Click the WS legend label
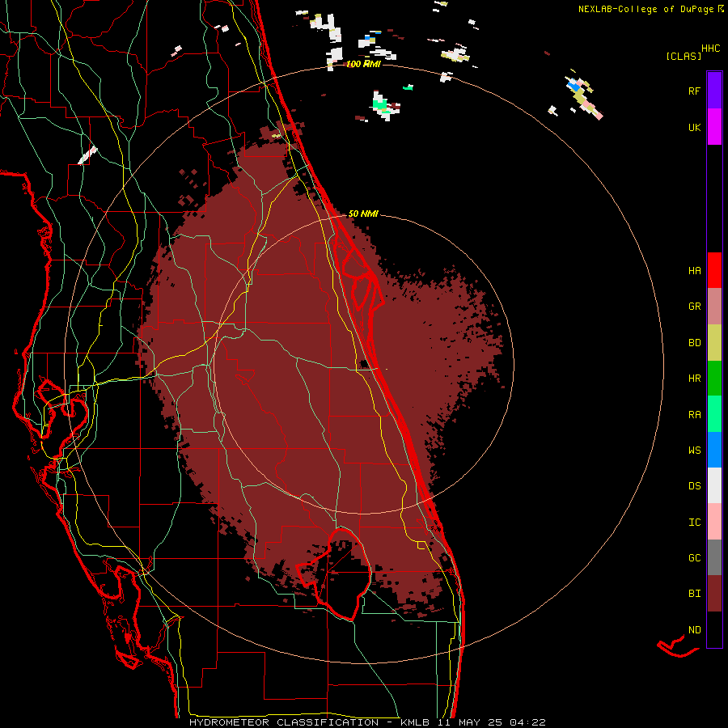728x728 pixels. [x=694, y=451]
